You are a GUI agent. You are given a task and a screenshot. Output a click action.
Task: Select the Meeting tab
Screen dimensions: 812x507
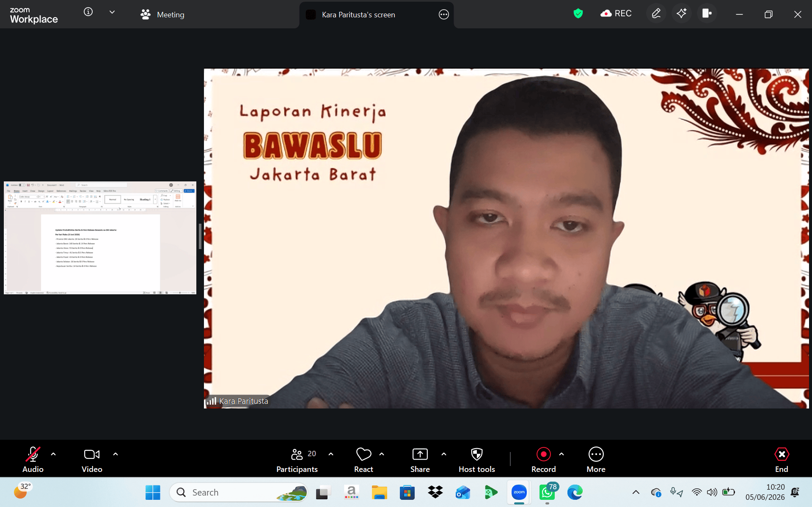coord(162,15)
